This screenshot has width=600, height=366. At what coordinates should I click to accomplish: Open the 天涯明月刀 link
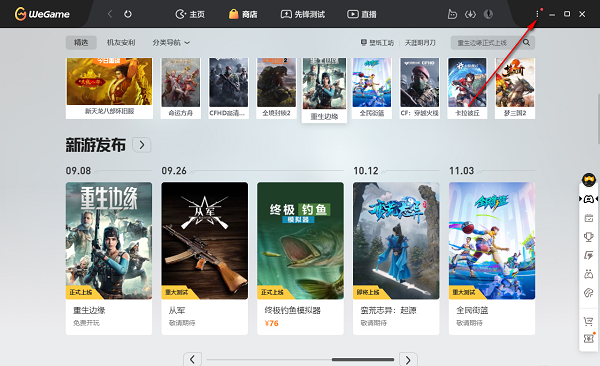pos(420,42)
